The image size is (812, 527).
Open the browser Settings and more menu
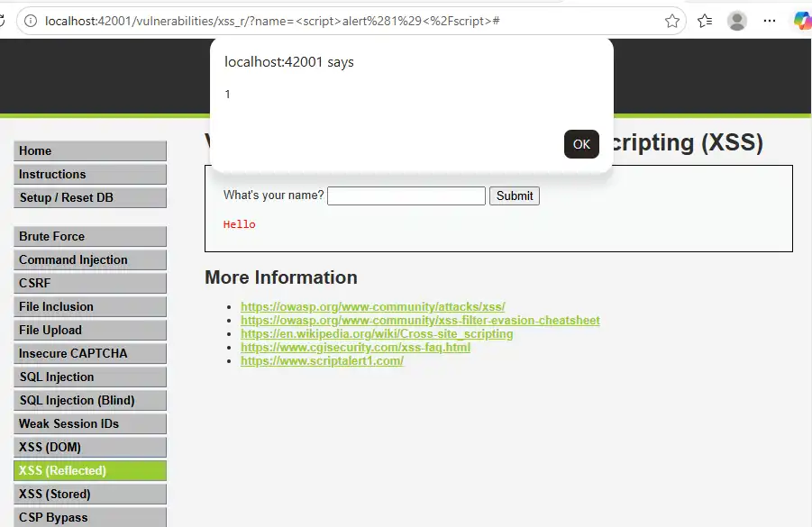[x=770, y=21]
